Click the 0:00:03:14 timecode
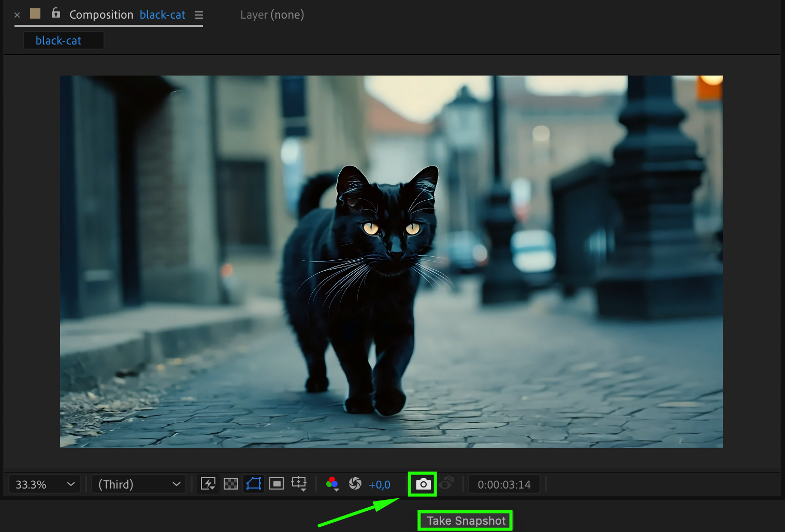The width and height of the screenshot is (785, 532). click(504, 485)
